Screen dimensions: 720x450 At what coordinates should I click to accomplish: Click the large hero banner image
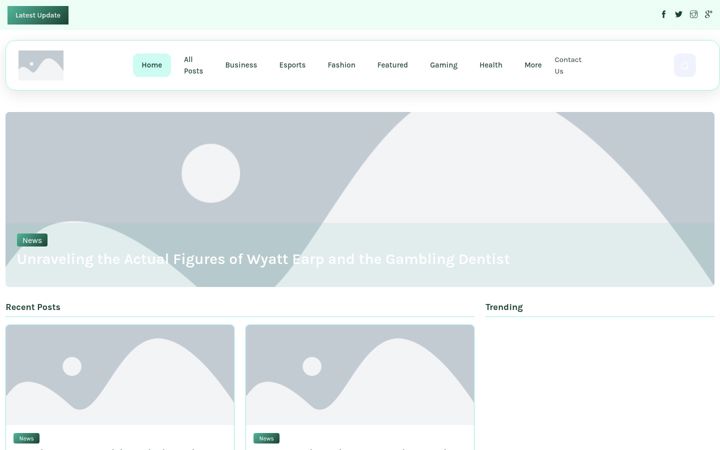[x=360, y=199]
